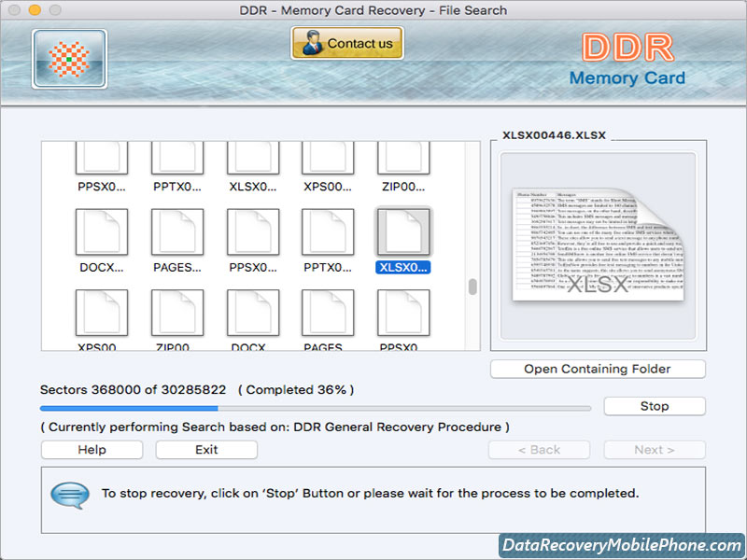Select the XPS00 file icon
The width and height of the screenshot is (747, 560).
pyautogui.click(x=328, y=159)
